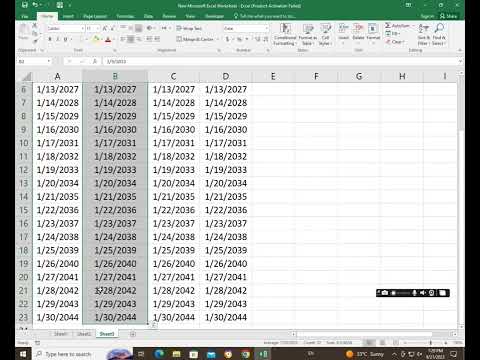Open Find & Select magnifier menu

tap(439, 34)
